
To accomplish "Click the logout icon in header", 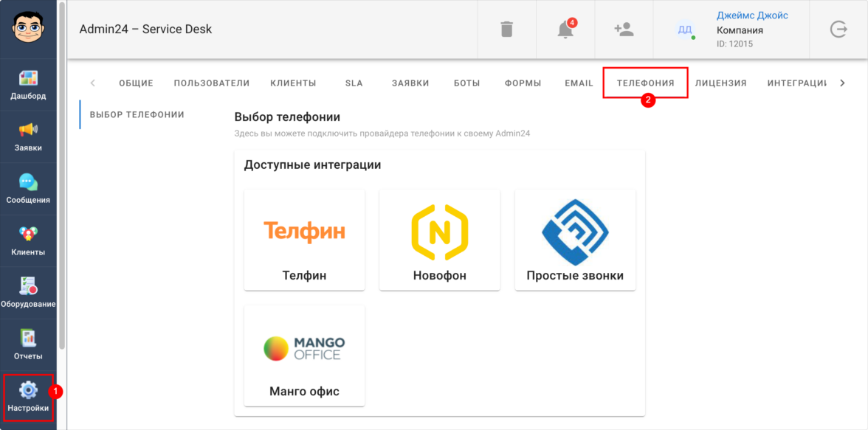I will pos(838,29).
